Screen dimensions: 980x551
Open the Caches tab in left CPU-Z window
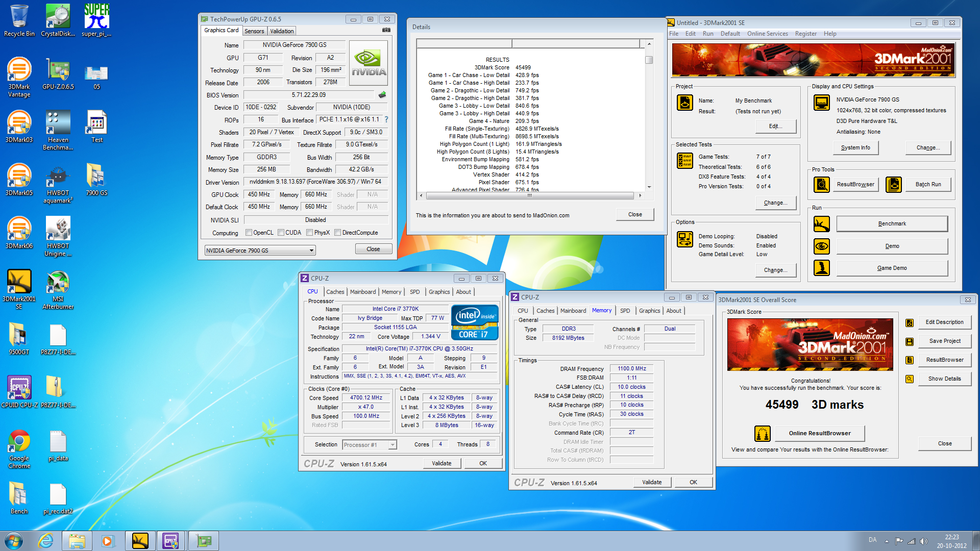[x=335, y=292]
